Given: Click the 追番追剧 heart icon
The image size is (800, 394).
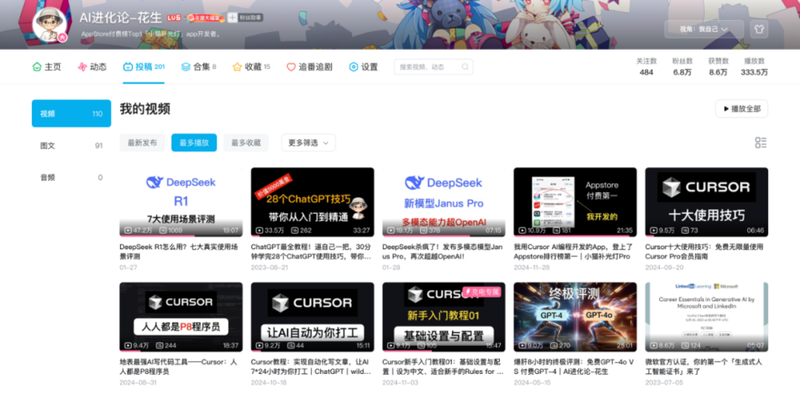Looking at the screenshot, I should (291, 67).
